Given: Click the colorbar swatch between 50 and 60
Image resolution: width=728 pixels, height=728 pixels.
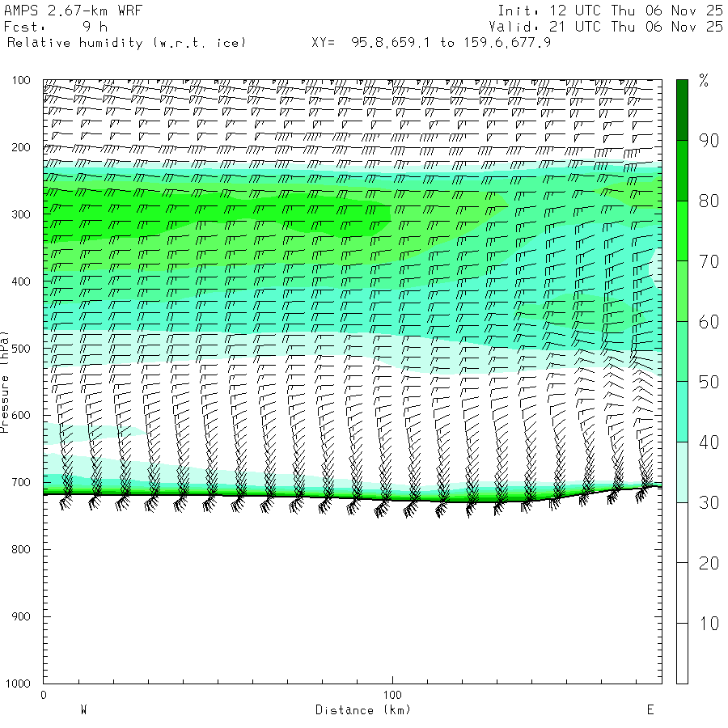Looking at the screenshot, I should click(x=682, y=351).
